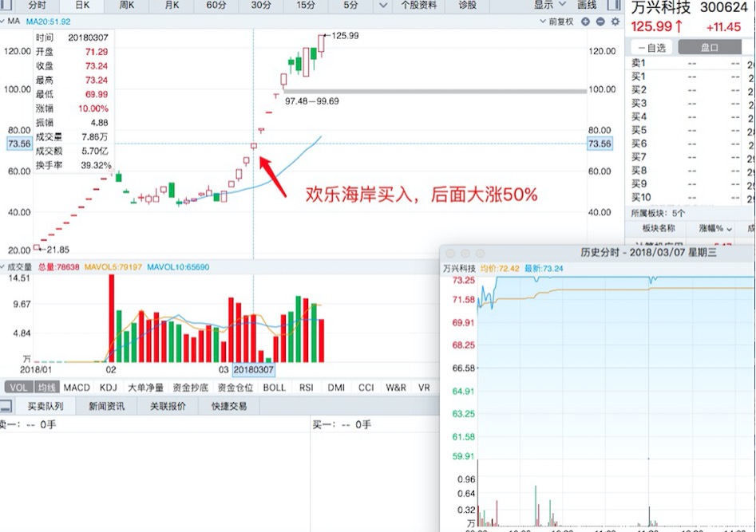Click the 20180307 date marker
The width and height of the screenshot is (756, 532).
(x=253, y=370)
